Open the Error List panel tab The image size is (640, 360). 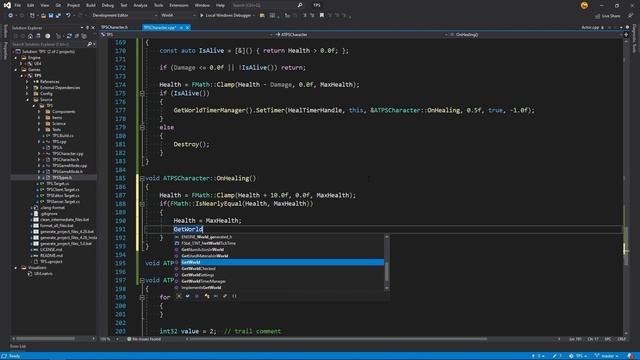(18, 346)
